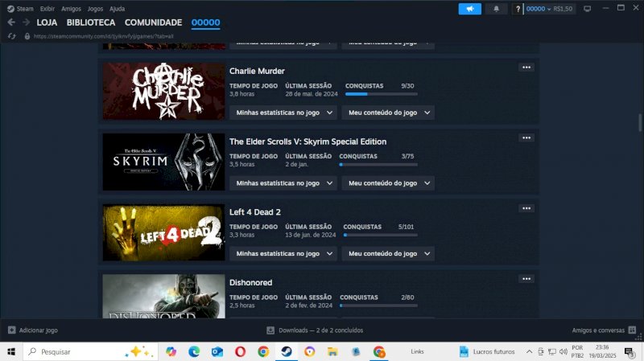Click the Charlie Murder cover image
This screenshot has width=644, height=361.
(x=163, y=91)
